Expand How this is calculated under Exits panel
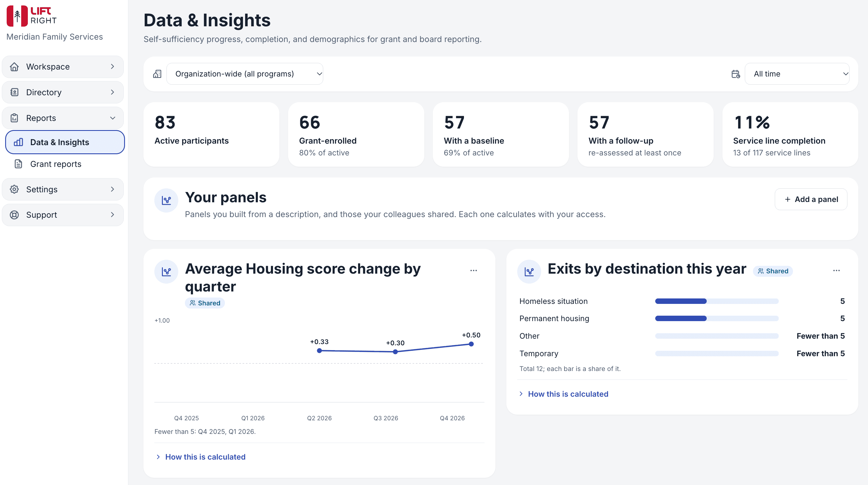 click(x=564, y=394)
